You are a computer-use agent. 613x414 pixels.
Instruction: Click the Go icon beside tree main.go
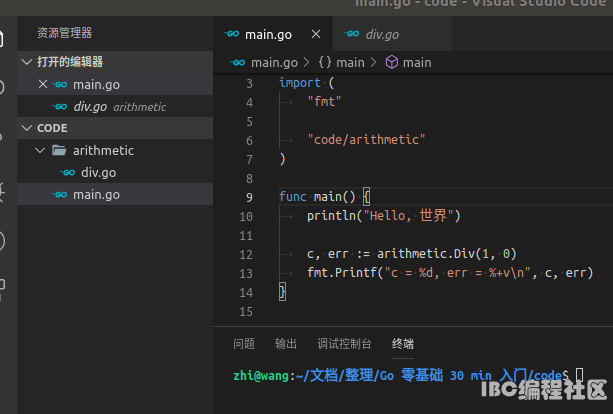pos(60,194)
